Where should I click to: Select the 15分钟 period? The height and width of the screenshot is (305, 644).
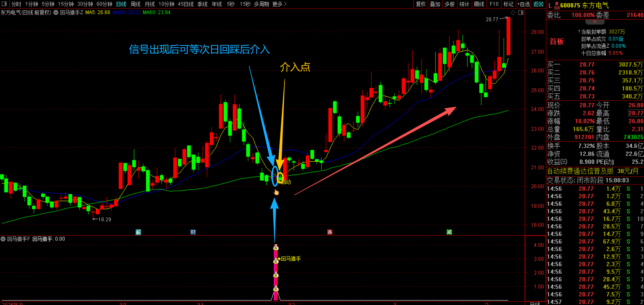(x=66, y=4)
